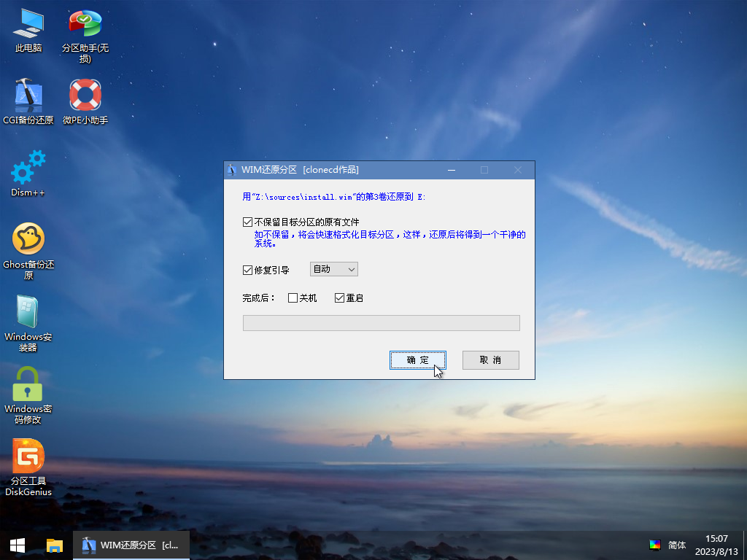The image size is (747, 560).
Task: Select WIM还原分区 taskbar item
Action: pos(131,545)
